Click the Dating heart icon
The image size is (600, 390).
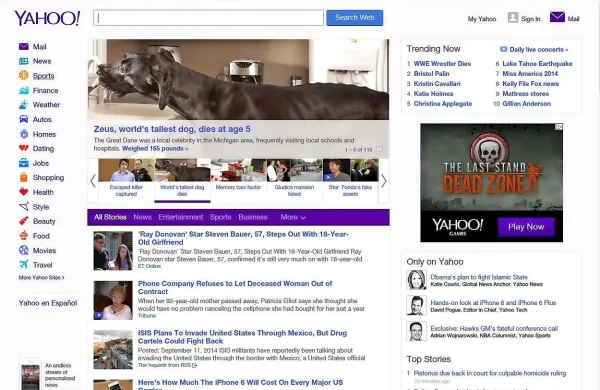tap(24, 148)
